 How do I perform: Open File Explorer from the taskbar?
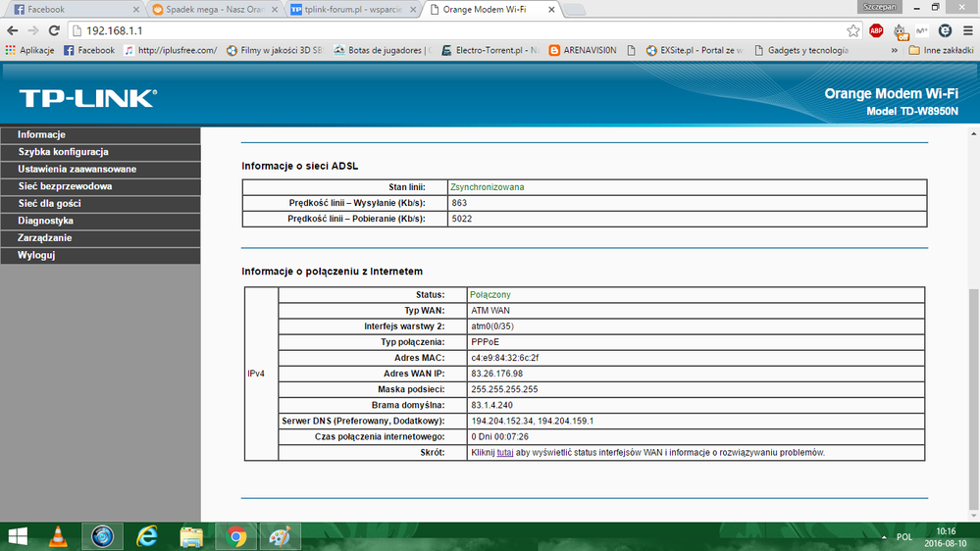pos(191,536)
